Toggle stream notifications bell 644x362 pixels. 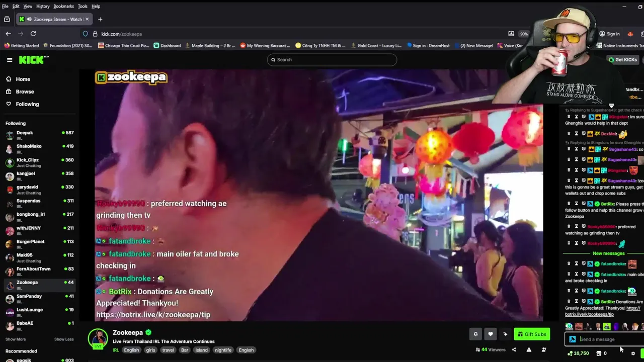point(475,334)
